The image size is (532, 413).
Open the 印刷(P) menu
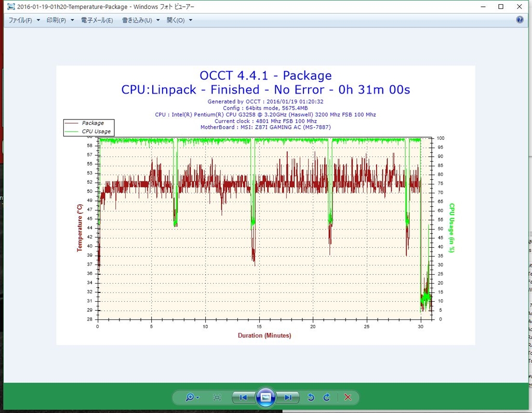coord(56,20)
